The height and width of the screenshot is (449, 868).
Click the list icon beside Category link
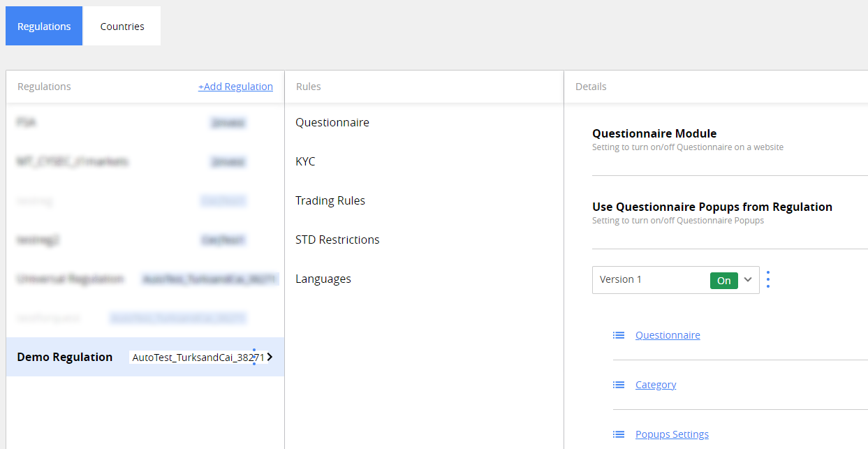(619, 384)
